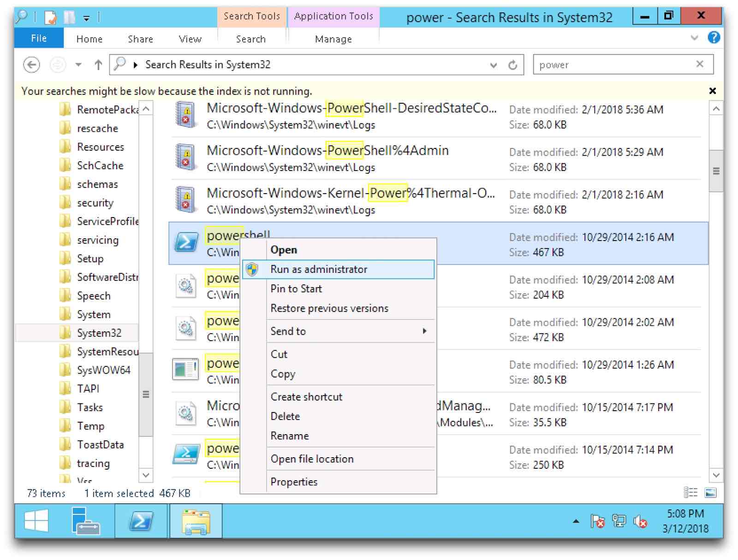Image resolution: width=738 pixels, height=560 pixels.
Task: Select the 204 KB result file icon
Action: 186,286
